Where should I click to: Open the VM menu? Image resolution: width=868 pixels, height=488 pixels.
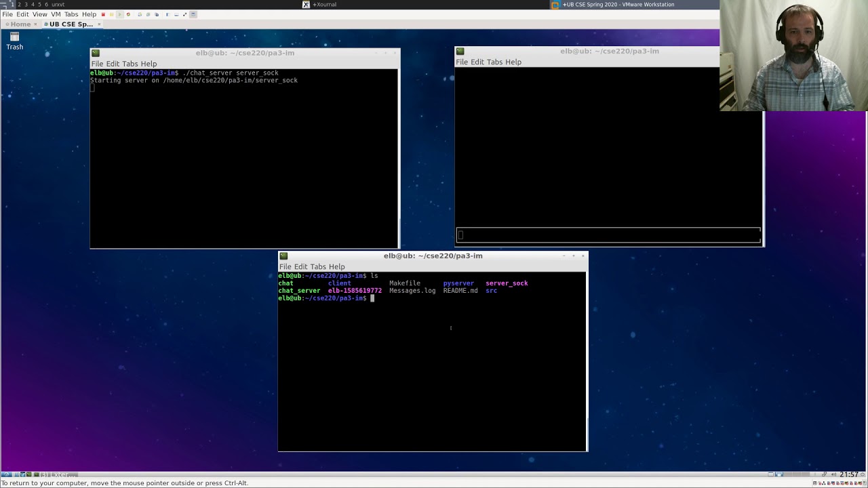(56, 14)
